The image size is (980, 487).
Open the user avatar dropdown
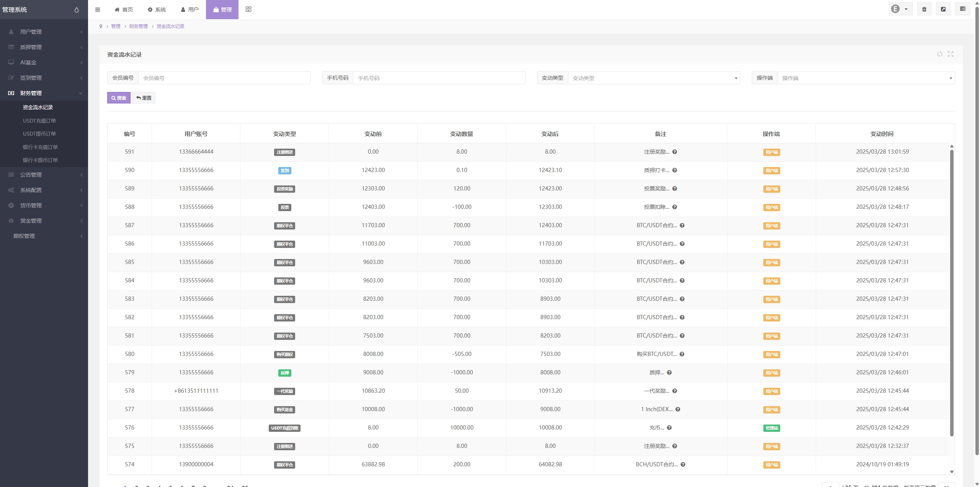pyautogui.click(x=900, y=9)
